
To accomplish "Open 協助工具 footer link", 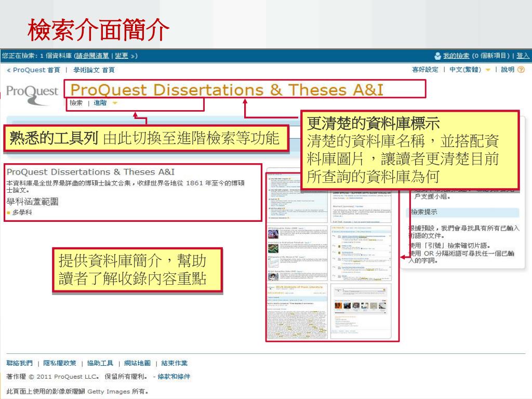I will click(100, 363).
